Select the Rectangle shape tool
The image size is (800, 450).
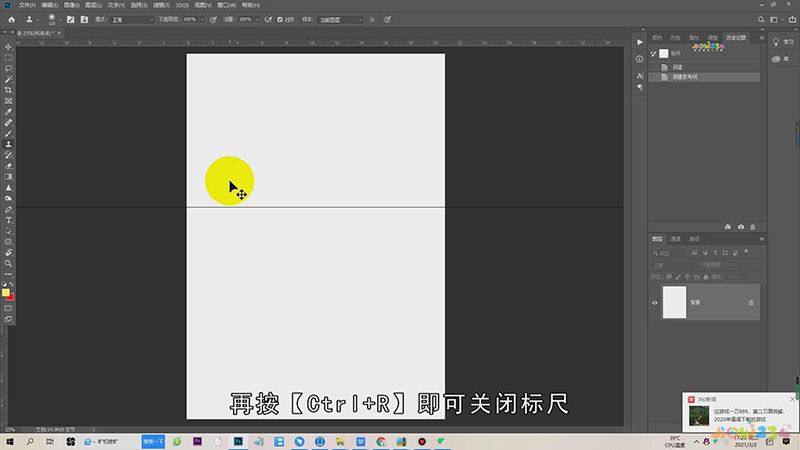pyautogui.click(x=8, y=242)
